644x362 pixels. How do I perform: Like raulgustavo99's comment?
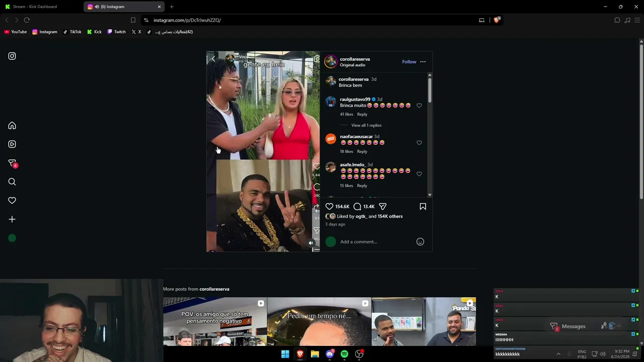point(419,106)
